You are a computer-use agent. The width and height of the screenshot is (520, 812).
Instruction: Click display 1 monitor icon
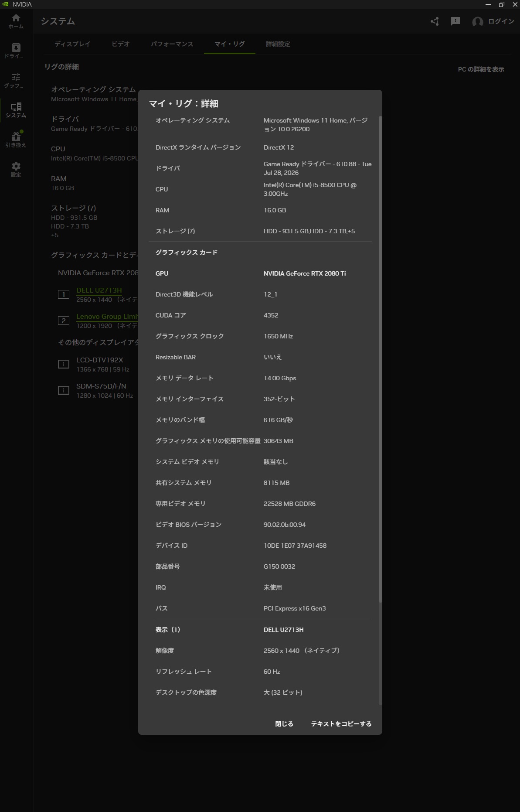pos(64,294)
